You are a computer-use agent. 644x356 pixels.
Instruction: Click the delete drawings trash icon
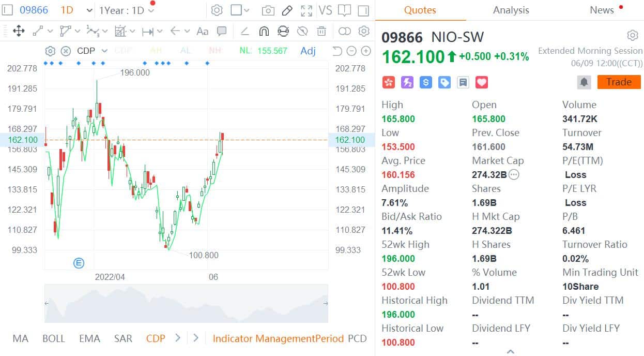(x=322, y=31)
